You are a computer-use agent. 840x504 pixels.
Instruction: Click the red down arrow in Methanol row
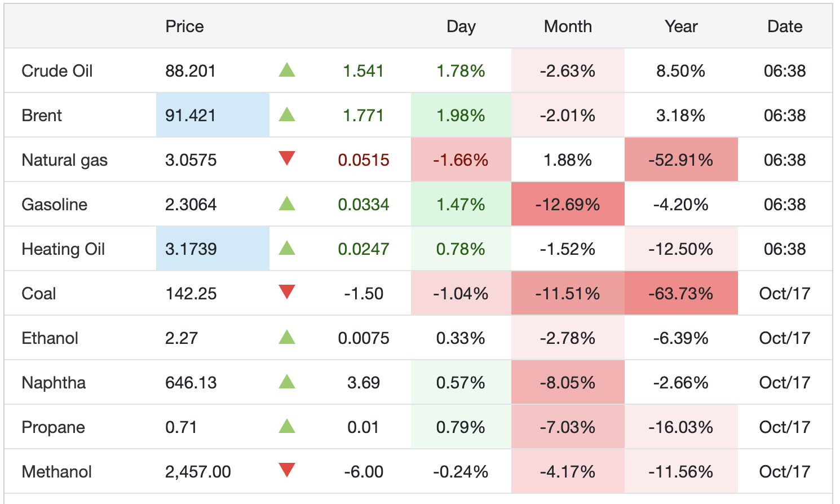click(x=287, y=470)
